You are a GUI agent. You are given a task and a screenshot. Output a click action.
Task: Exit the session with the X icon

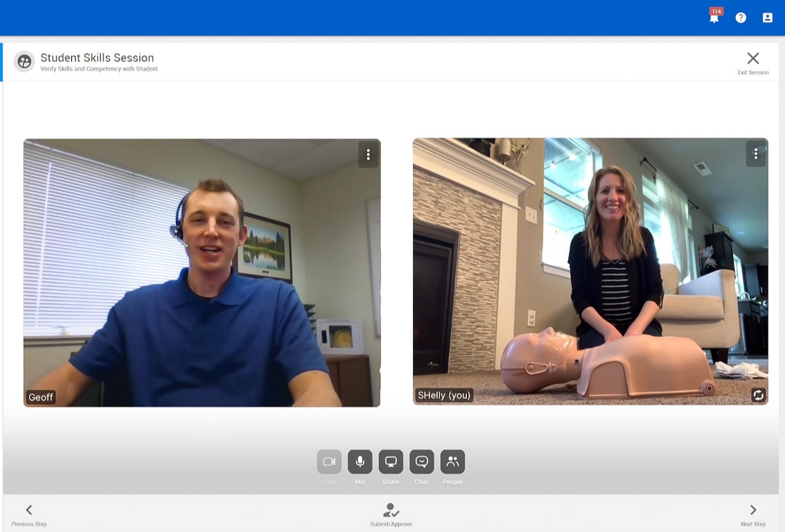coord(753,58)
